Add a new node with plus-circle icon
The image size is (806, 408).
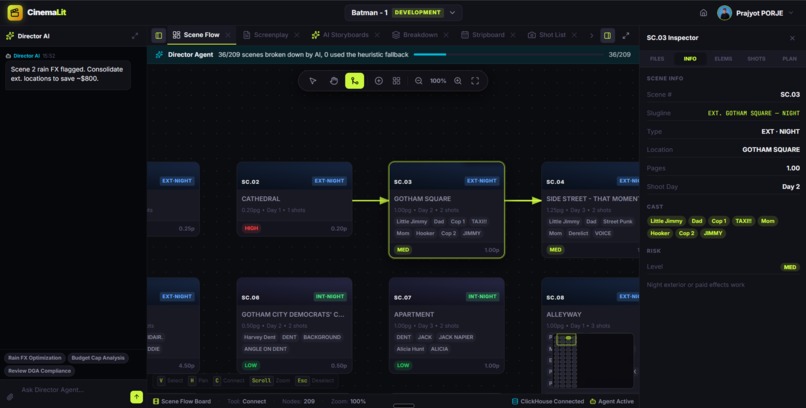click(379, 81)
